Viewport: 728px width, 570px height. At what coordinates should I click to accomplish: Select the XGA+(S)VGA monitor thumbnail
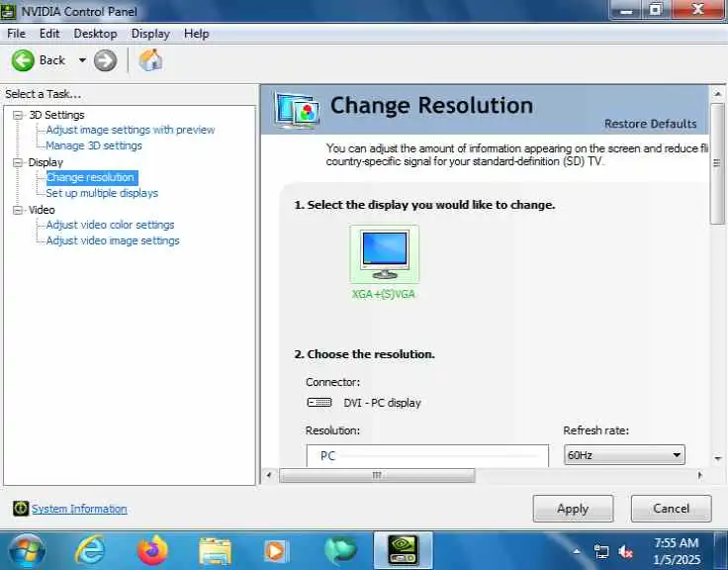385,254
